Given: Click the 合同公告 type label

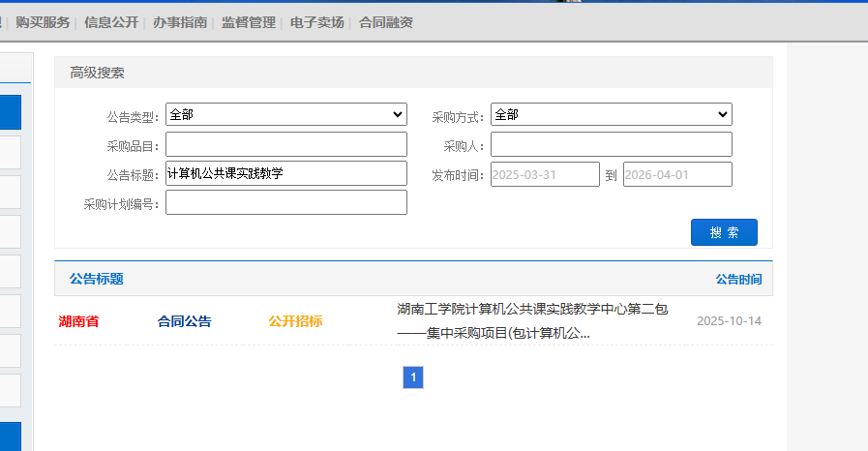Looking at the screenshot, I should (184, 321).
